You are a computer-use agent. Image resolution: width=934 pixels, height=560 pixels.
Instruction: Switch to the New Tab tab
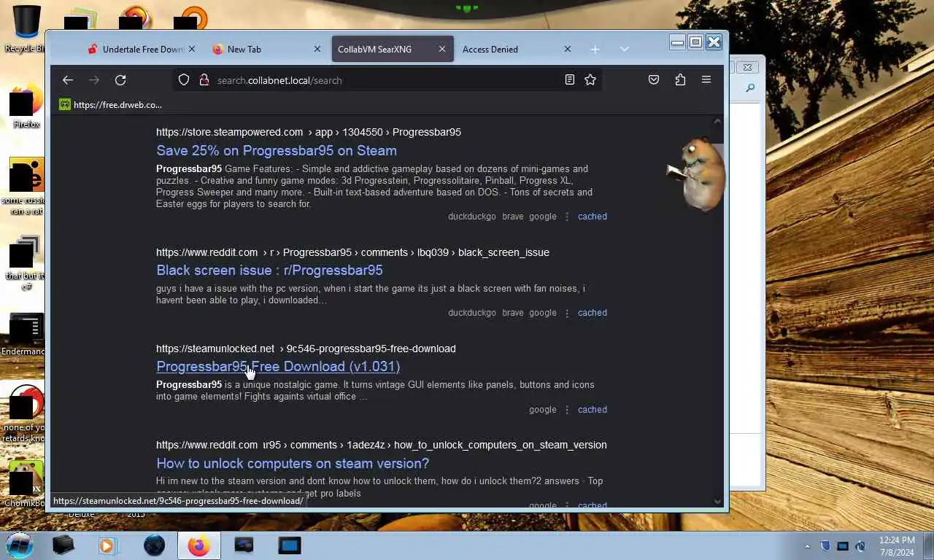(266, 50)
